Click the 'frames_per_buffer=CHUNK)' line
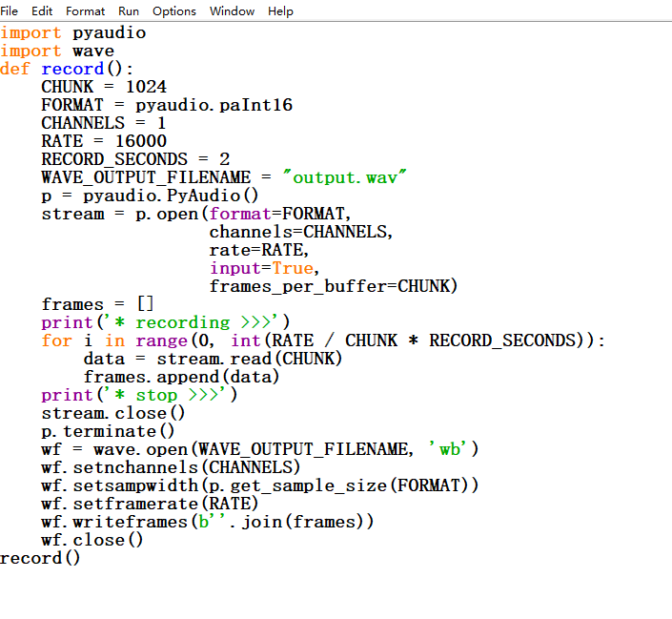The width and height of the screenshot is (672, 619). 334,286
